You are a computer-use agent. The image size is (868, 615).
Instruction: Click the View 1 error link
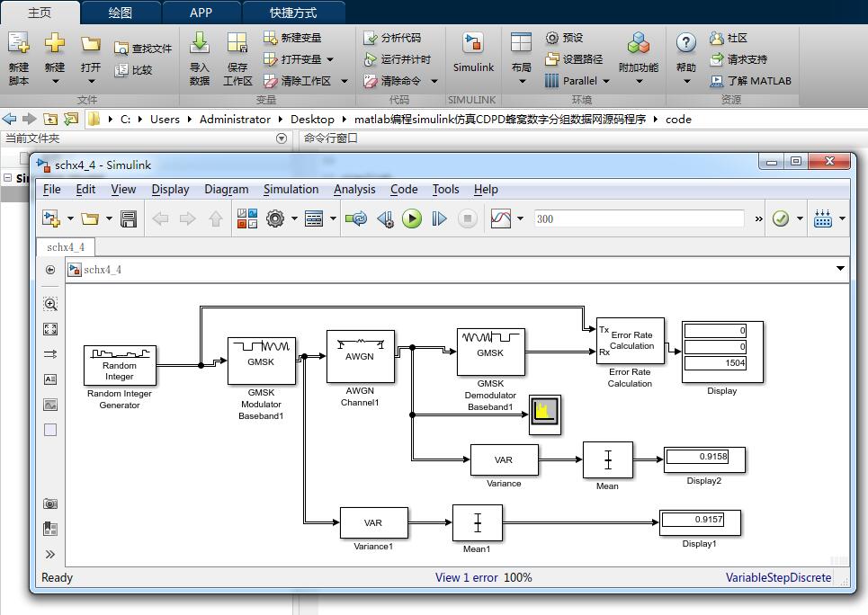467,577
